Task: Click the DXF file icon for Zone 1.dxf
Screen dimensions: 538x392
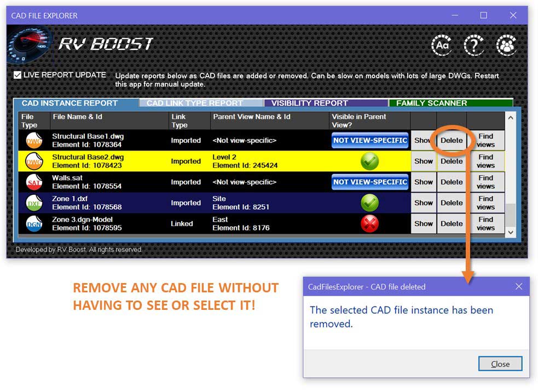Action: [x=34, y=203]
